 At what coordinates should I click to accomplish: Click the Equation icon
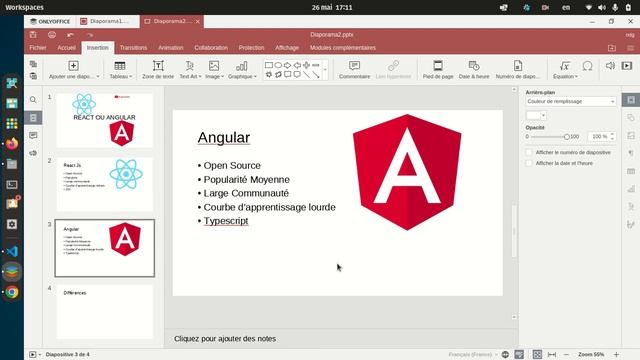[x=565, y=65]
